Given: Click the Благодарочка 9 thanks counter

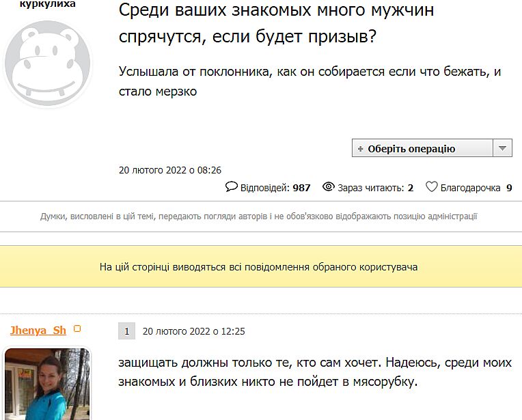Looking at the screenshot, I should point(476,188).
